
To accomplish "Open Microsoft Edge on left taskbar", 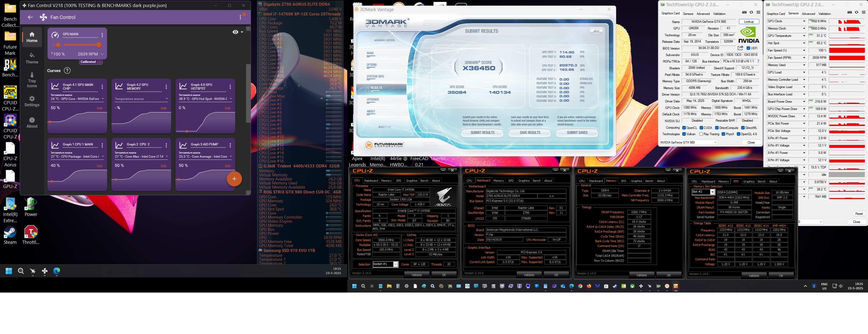I will point(57,271).
